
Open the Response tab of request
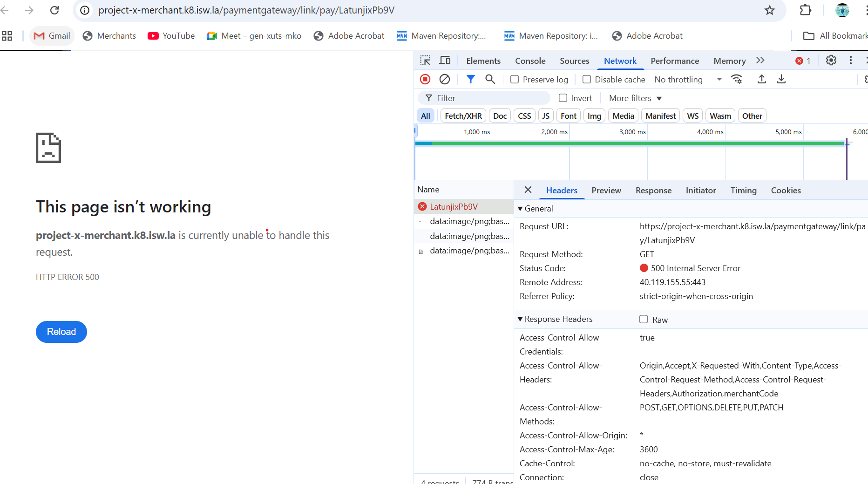tap(653, 191)
